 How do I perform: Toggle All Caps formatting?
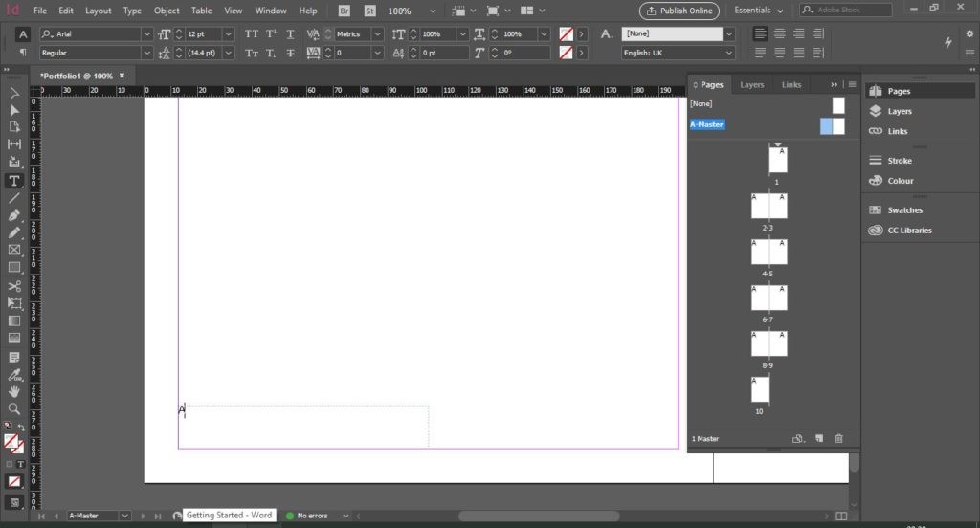click(252, 33)
